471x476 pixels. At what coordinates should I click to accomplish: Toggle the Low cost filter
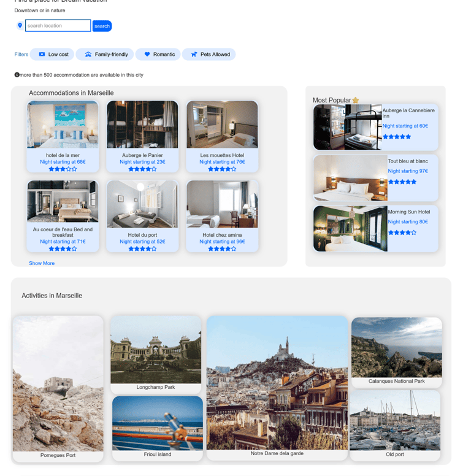tap(52, 55)
